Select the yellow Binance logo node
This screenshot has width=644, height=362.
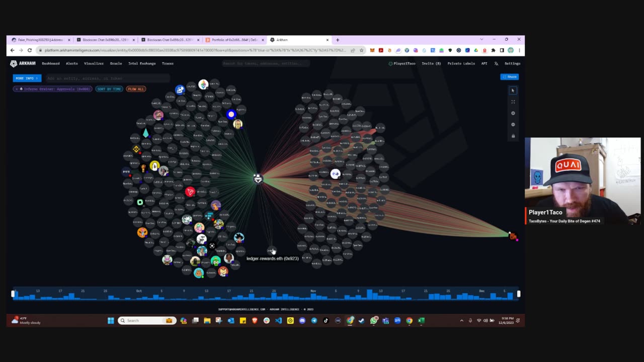[136, 149]
